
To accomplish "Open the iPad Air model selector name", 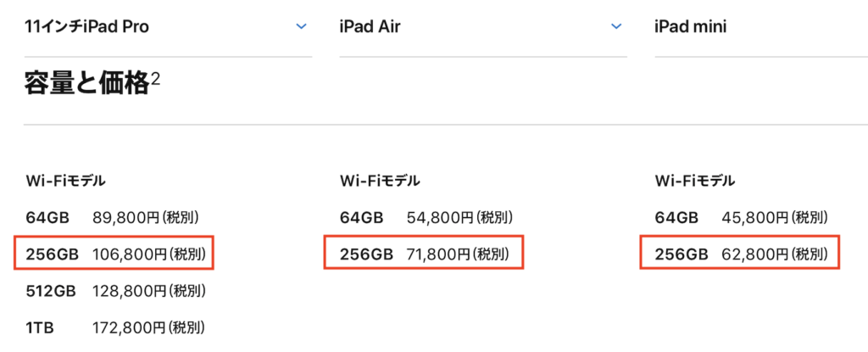I will pyautogui.click(x=370, y=27).
